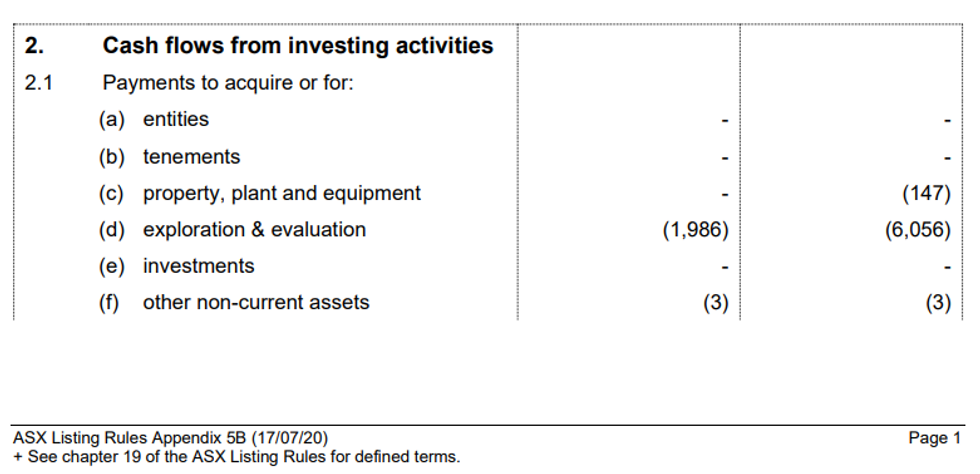Click the "other non-current assets" label
980x474 pixels.
click(255, 303)
